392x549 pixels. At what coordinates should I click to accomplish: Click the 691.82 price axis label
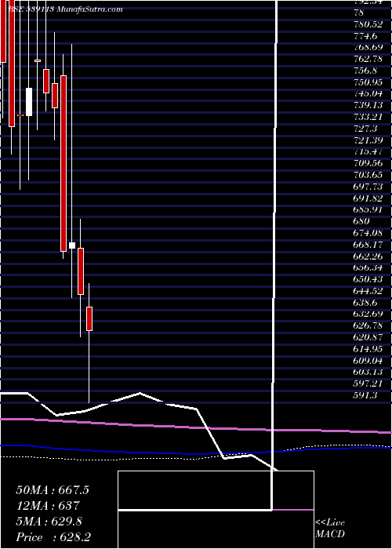tap(368, 198)
